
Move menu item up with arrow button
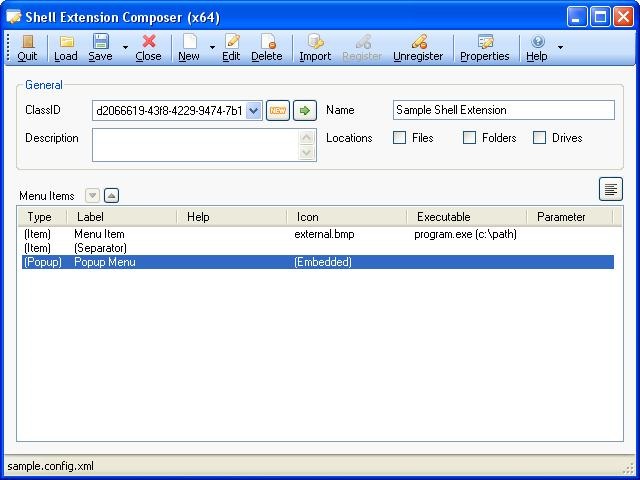[x=111, y=196]
